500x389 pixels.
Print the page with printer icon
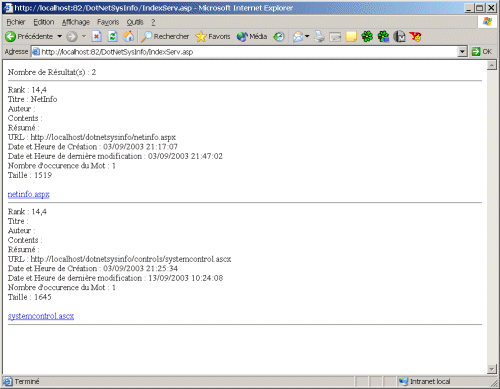click(319, 36)
